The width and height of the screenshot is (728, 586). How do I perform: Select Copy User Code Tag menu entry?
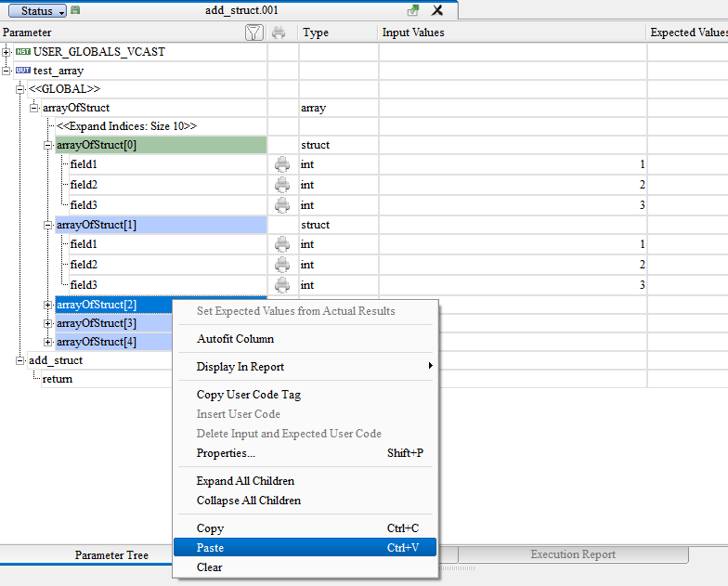(x=248, y=395)
